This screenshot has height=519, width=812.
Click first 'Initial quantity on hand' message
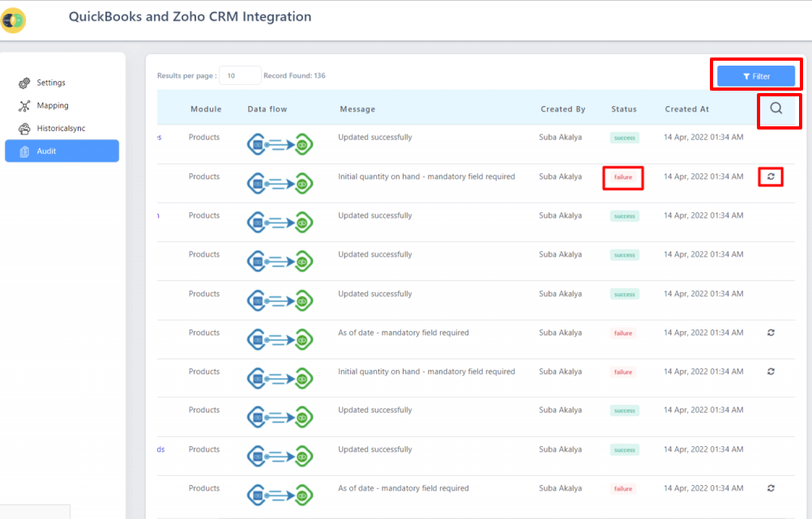pos(426,177)
